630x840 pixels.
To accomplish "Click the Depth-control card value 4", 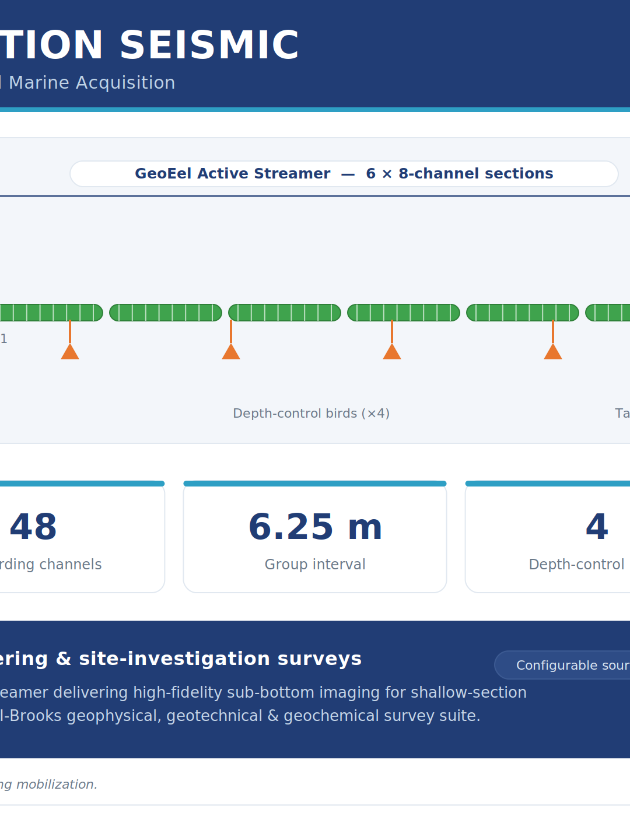I will (x=597, y=527).
